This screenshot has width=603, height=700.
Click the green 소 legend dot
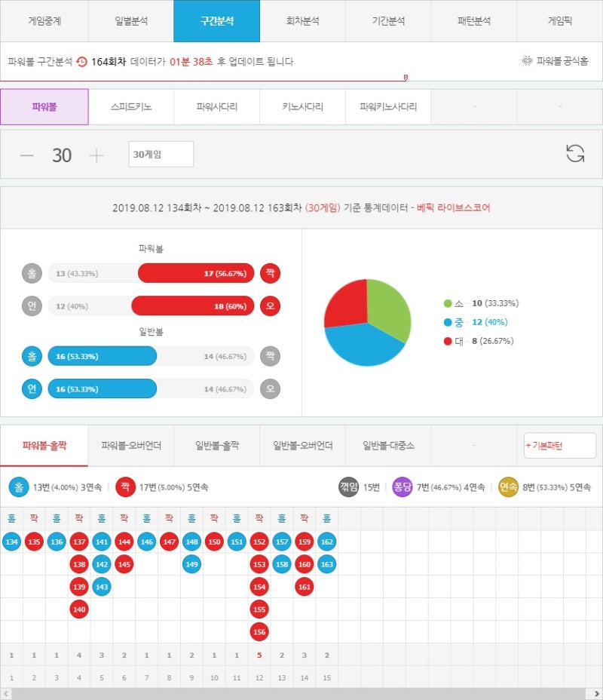click(448, 303)
